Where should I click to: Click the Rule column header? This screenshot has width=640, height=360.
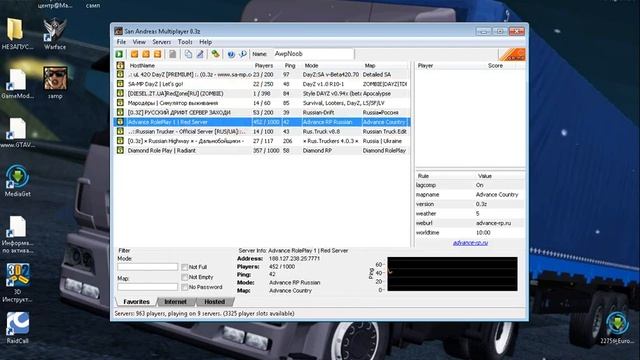[x=445, y=176]
